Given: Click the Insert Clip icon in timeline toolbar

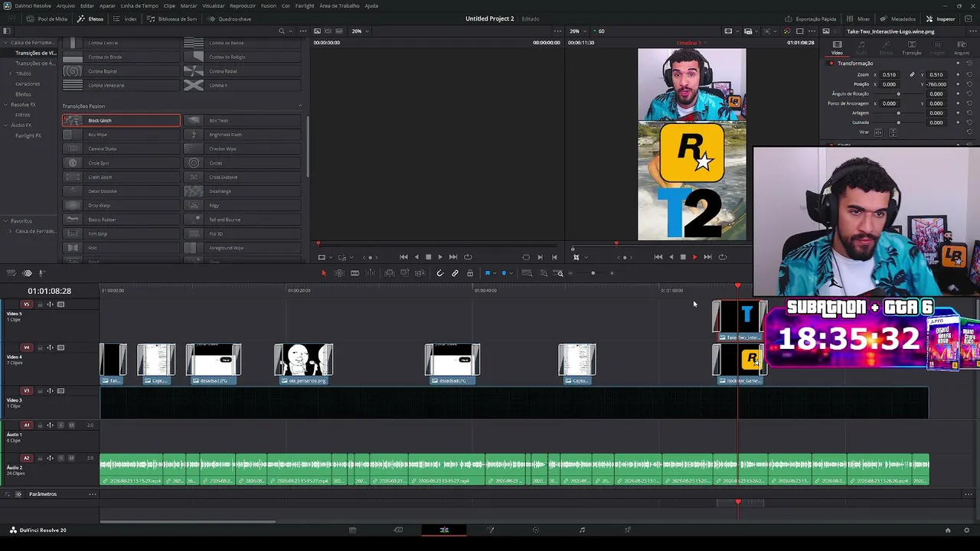Looking at the screenshot, I should pos(390,273).
